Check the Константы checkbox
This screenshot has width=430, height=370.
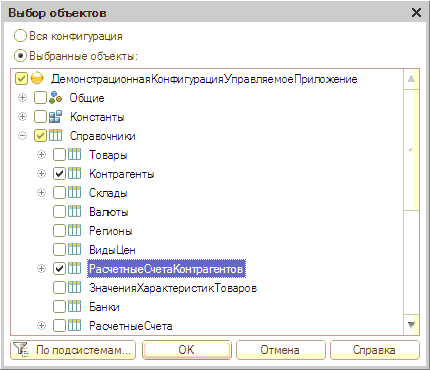(40, 117)
